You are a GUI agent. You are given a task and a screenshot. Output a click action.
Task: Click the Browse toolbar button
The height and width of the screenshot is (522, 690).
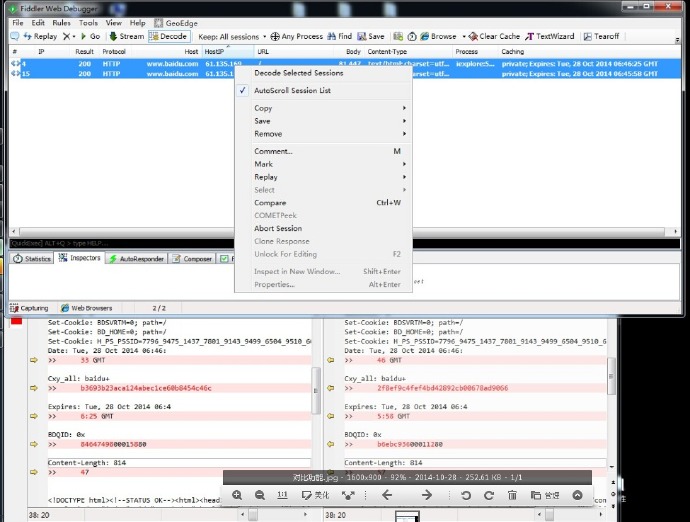438,37
